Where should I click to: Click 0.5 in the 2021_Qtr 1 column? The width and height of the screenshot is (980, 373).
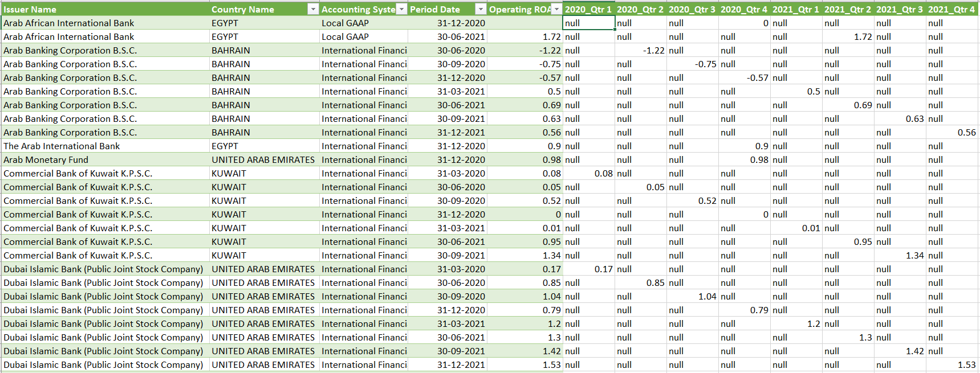pos(796,91)
